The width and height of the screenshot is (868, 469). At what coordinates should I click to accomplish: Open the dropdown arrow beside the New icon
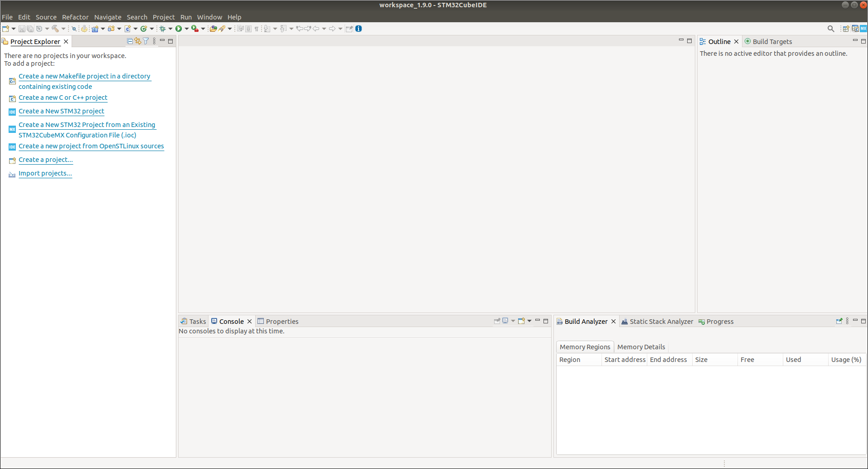(x=14, y=29)
